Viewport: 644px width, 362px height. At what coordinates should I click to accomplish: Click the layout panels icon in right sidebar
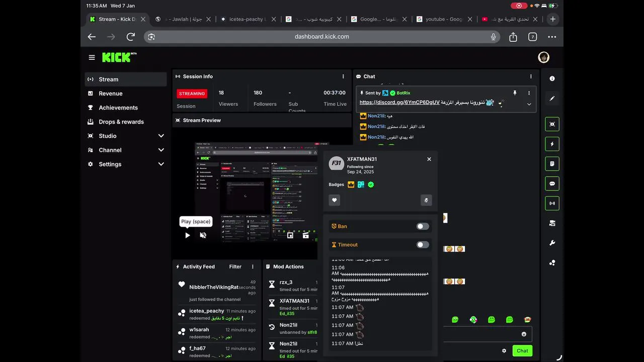[x=552, y=223]
